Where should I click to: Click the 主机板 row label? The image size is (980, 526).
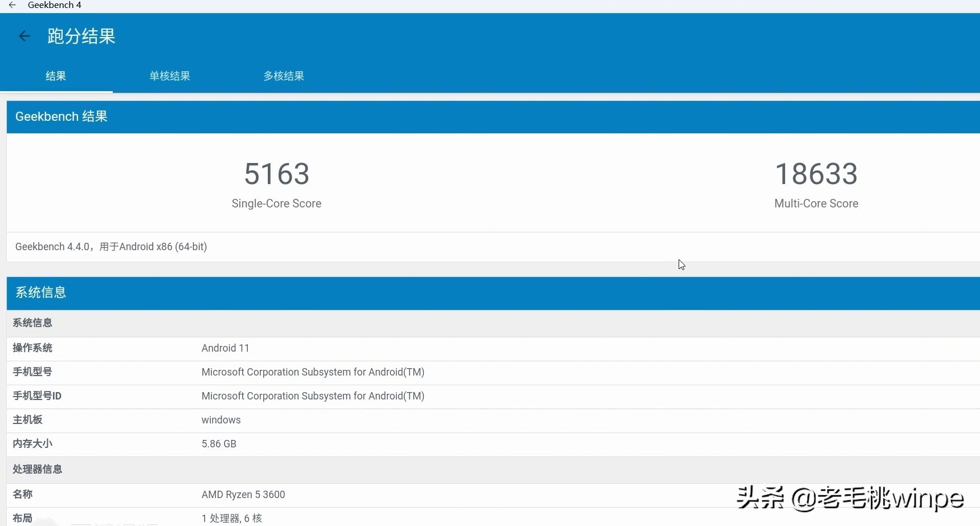[x=27, y=420]
